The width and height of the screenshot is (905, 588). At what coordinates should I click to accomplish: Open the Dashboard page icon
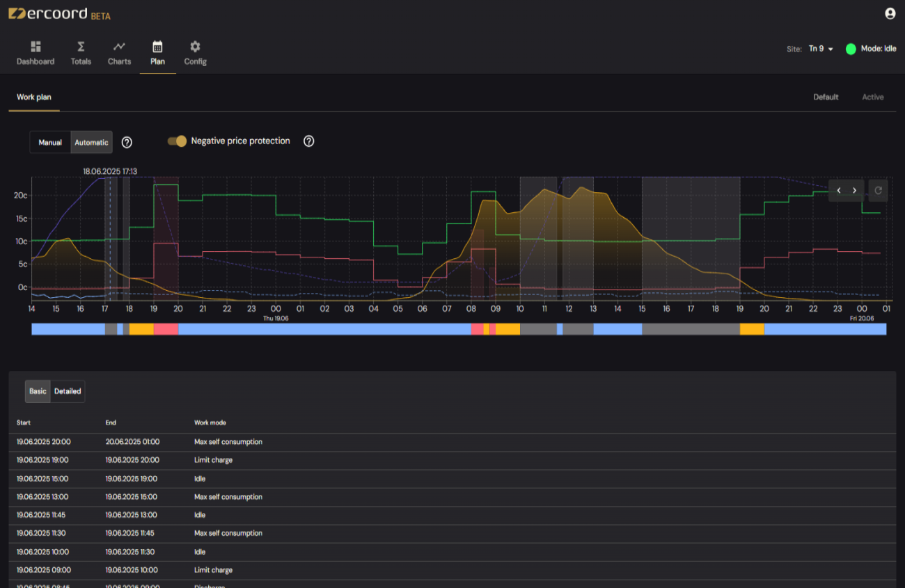(36, 47)
